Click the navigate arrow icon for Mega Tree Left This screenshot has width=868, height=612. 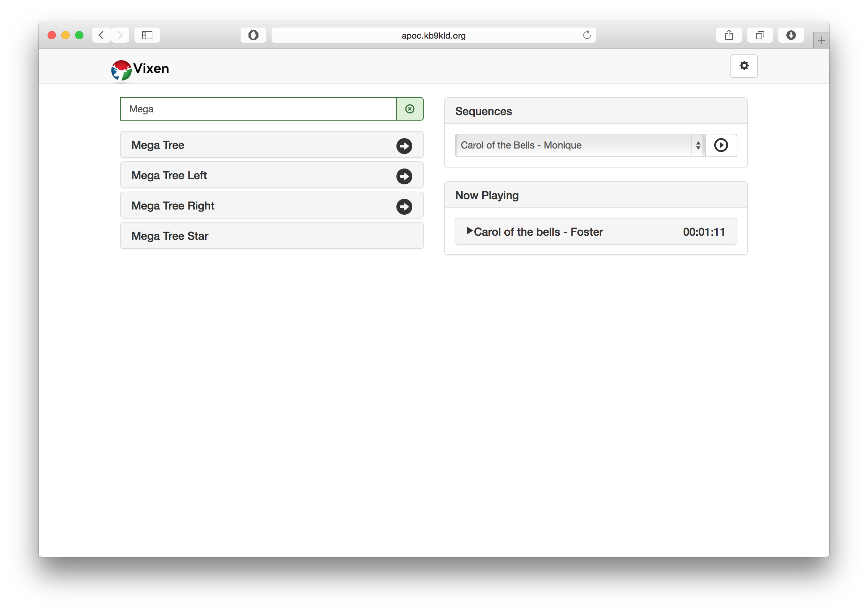click(x=404, y=176)
